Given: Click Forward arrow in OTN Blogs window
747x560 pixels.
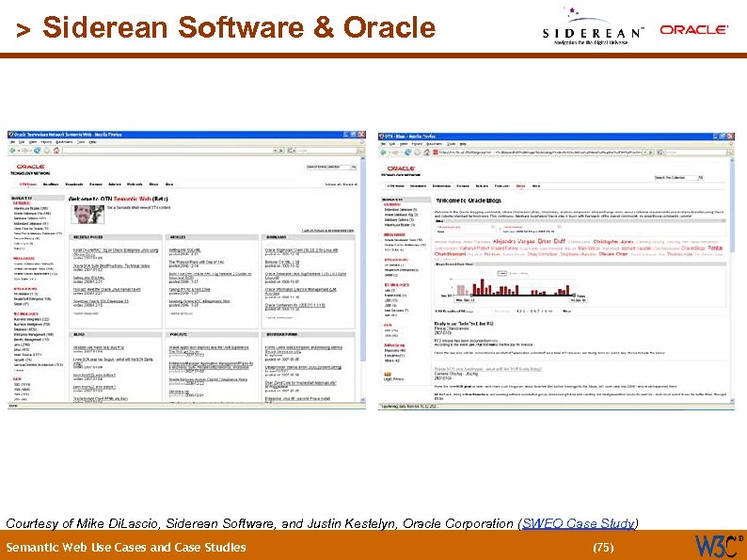Looking at the screenshot, I should [395, 152].
